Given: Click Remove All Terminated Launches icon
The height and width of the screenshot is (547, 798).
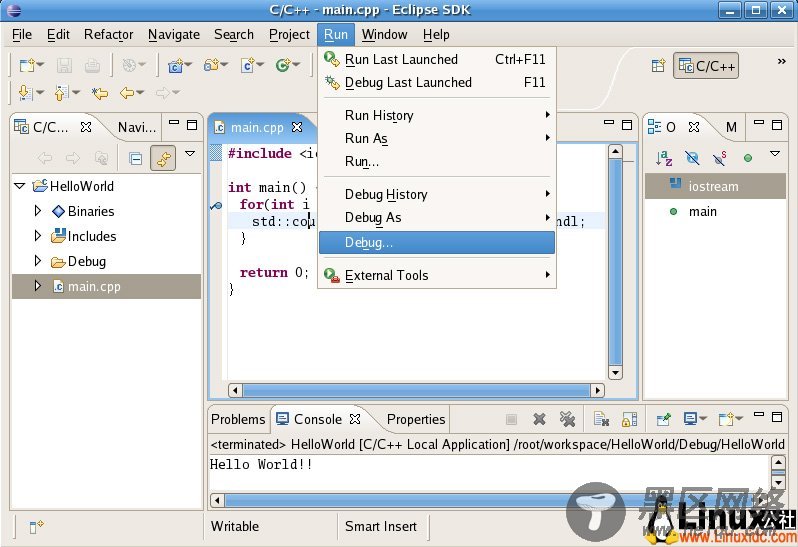Looking at the screenshot, I should 567,419.
